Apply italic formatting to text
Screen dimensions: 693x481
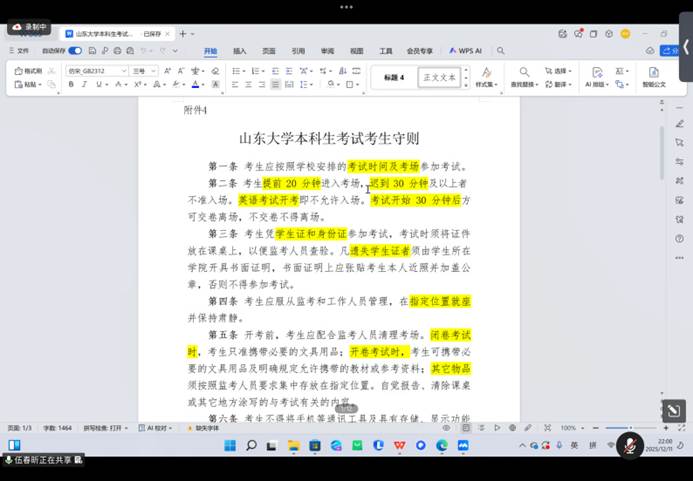pos(85,85)
